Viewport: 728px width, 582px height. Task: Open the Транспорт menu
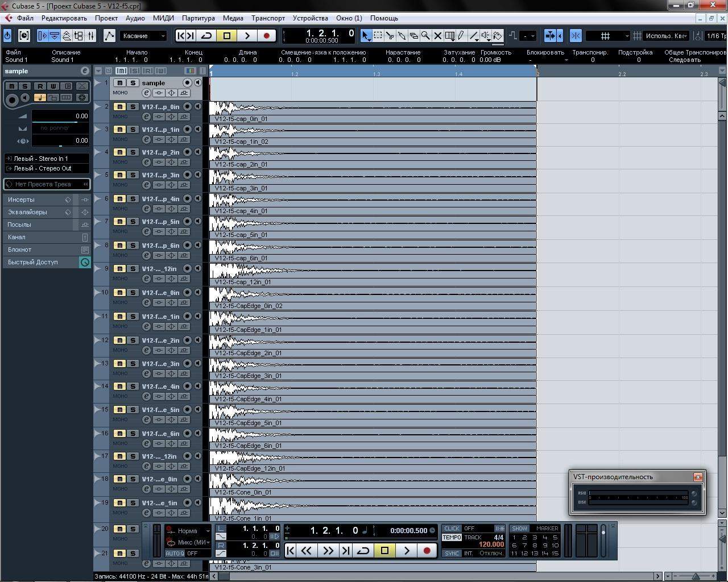pyautogui.click(x=268, y=18)
